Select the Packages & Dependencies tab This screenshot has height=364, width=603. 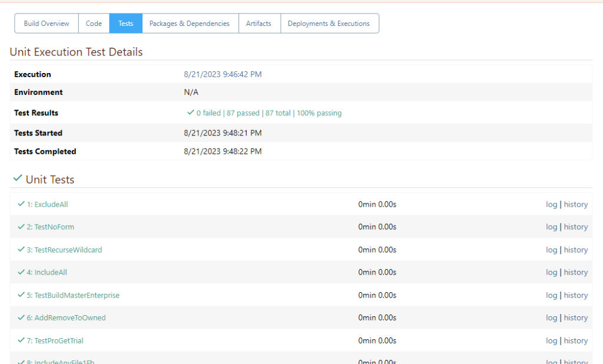(x=190, y=24)
